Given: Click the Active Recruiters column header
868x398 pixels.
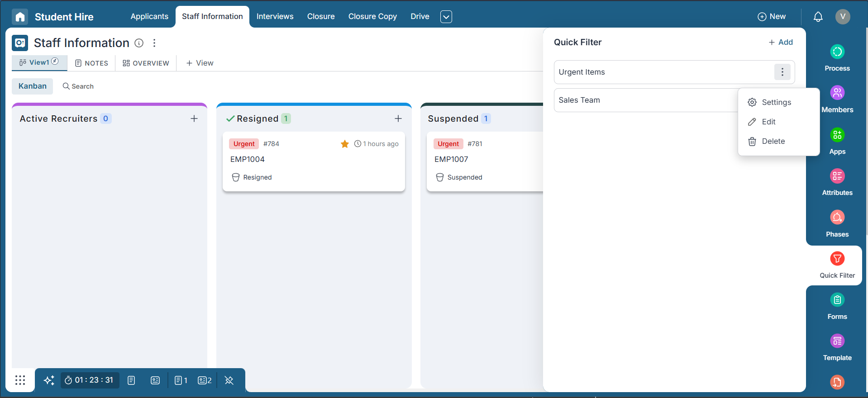Looking at the screenshot, I should coord(58,118).
